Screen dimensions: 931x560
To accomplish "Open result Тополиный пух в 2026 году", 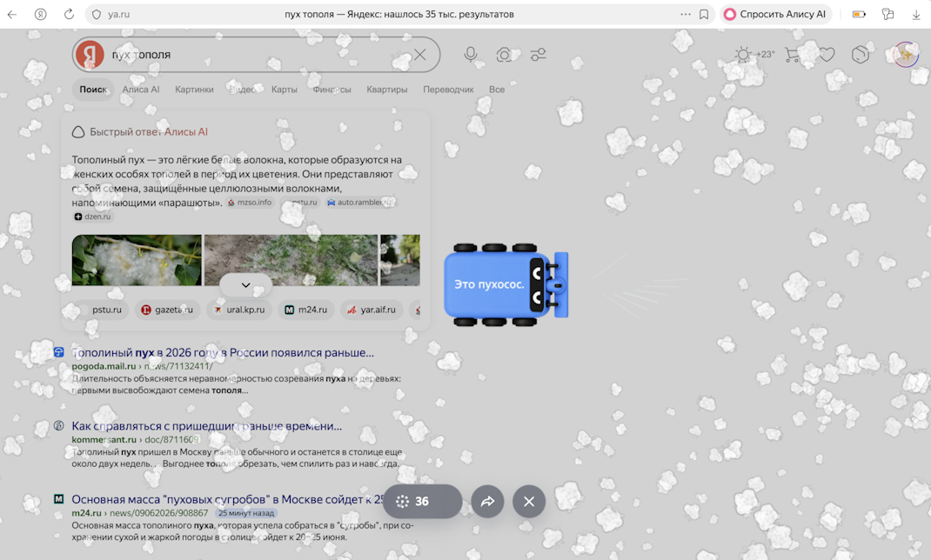I will point(223,353).
